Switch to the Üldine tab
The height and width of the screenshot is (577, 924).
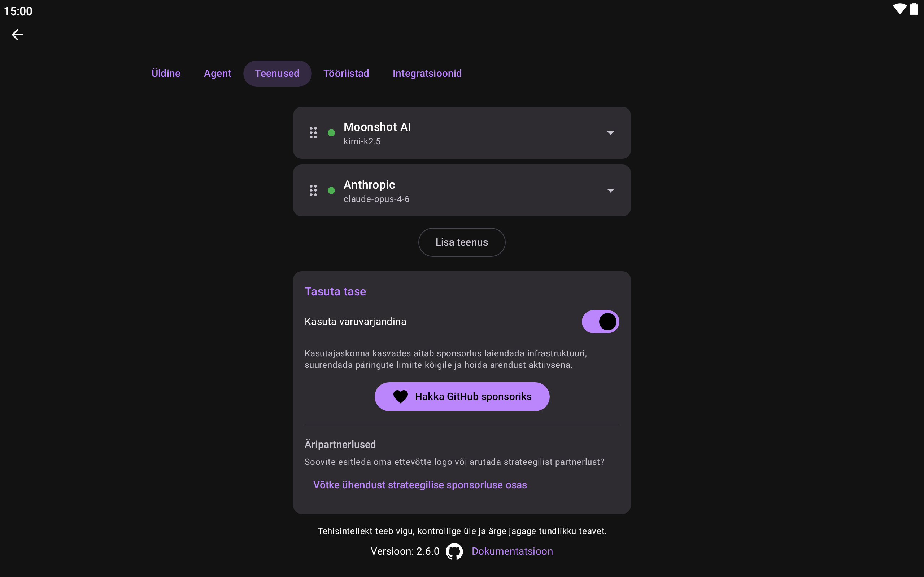click(166, 73)
